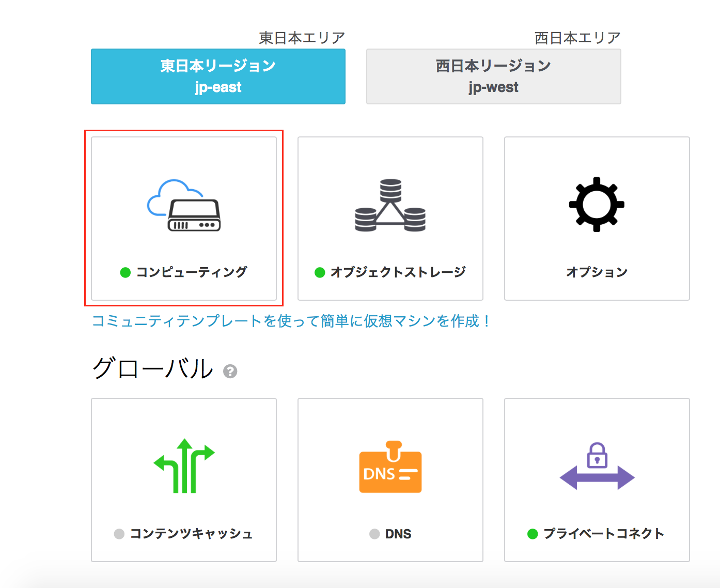Click the 東日本エリア area label
Image resolution: width=720 pixels, height=588 pixels.
click(x=301, y=36)
